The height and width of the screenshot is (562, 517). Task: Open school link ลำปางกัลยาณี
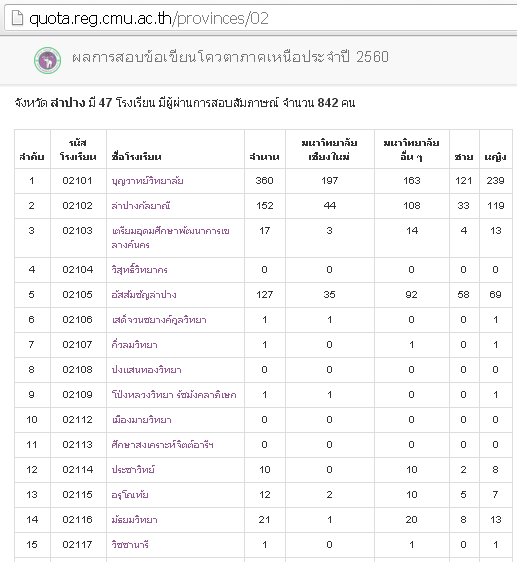click(x=141, y=206)
